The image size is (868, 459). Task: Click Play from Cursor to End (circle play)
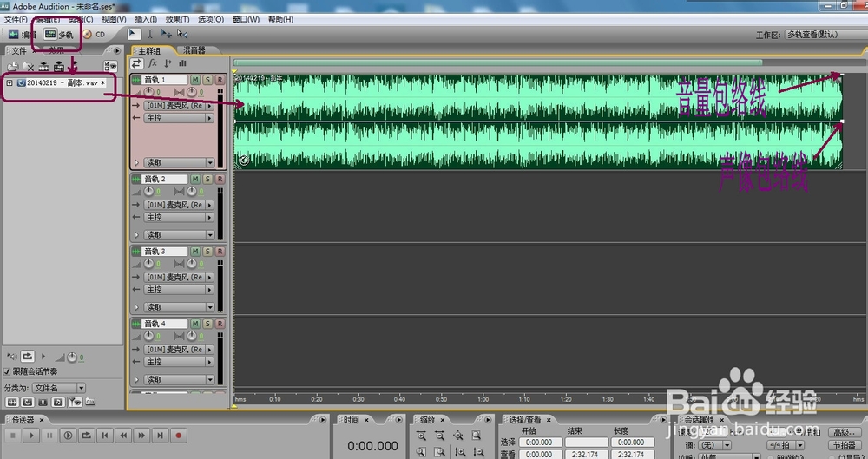68,436
